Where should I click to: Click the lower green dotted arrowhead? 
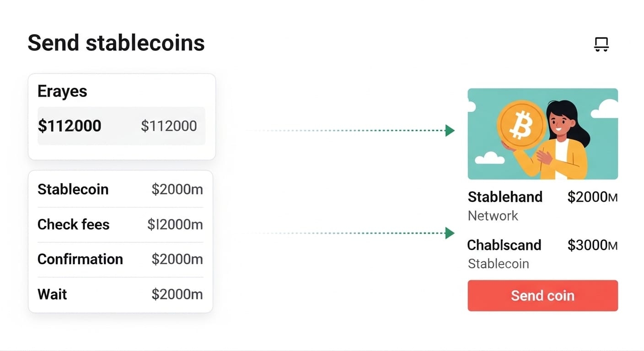coord(450,233)
